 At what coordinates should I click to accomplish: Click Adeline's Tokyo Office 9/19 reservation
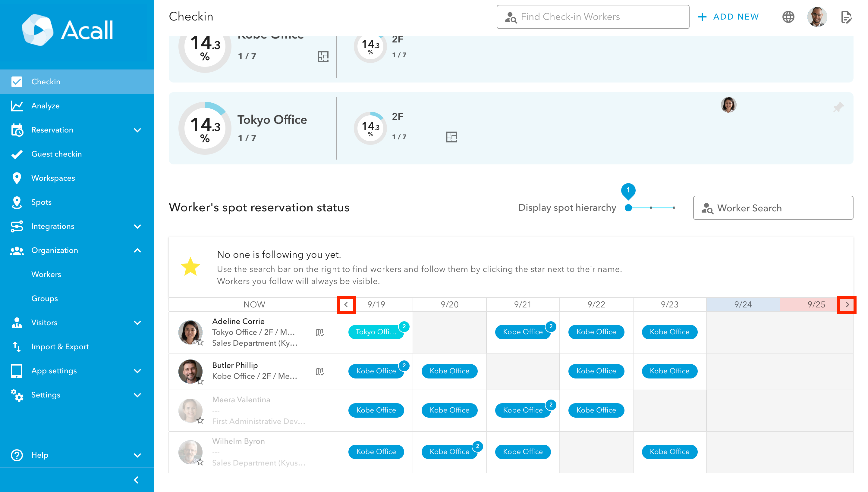(376, 332)
